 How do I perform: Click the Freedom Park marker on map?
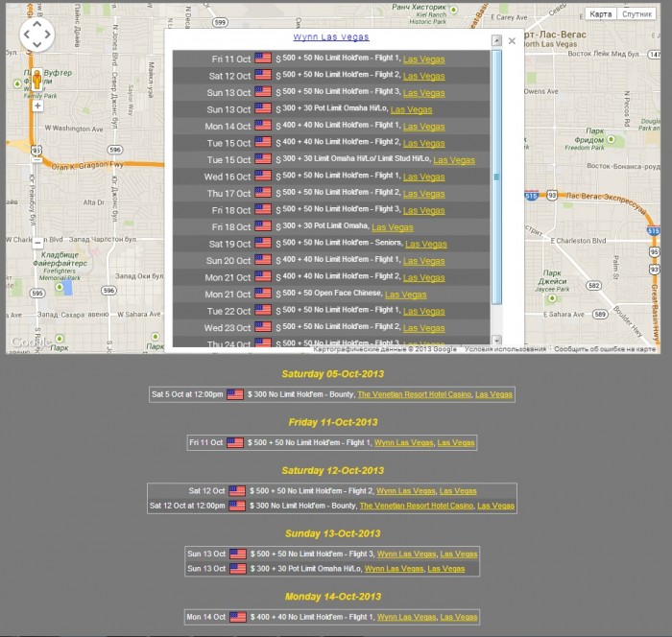[612, 140]
